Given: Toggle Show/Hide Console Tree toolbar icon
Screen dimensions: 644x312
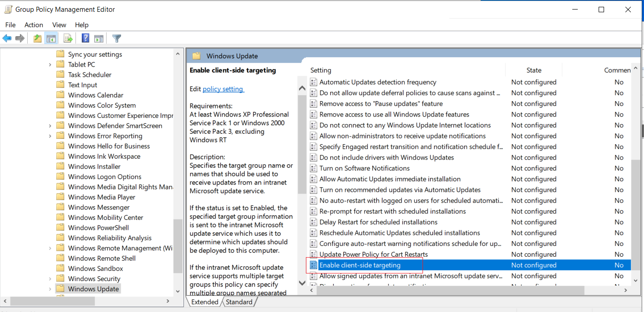Looking at the screenshot, I should (51, 39).
